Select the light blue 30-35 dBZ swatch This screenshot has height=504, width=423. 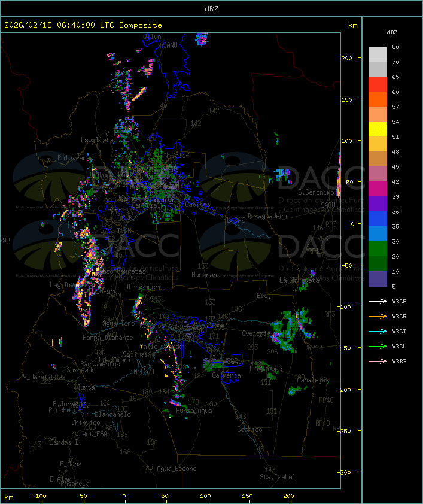[x=378, y=233]
